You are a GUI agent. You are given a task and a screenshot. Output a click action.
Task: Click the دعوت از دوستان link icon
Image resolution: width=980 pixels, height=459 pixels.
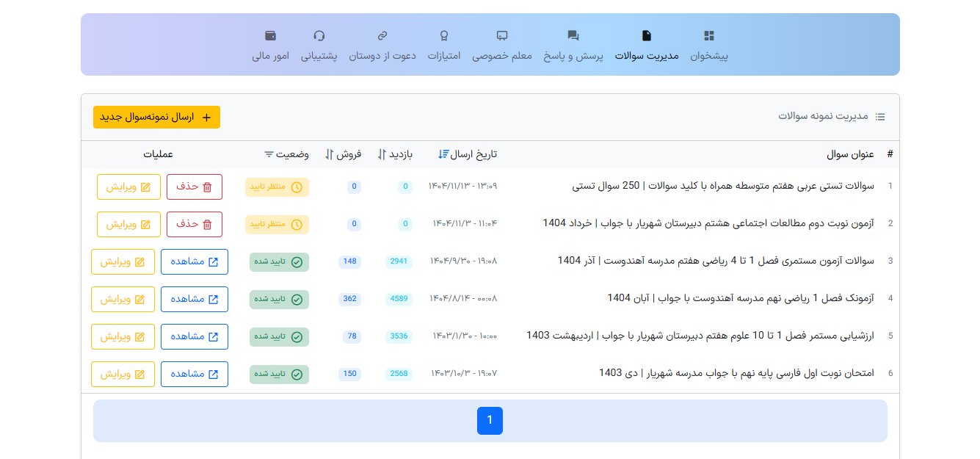point(382,35)
